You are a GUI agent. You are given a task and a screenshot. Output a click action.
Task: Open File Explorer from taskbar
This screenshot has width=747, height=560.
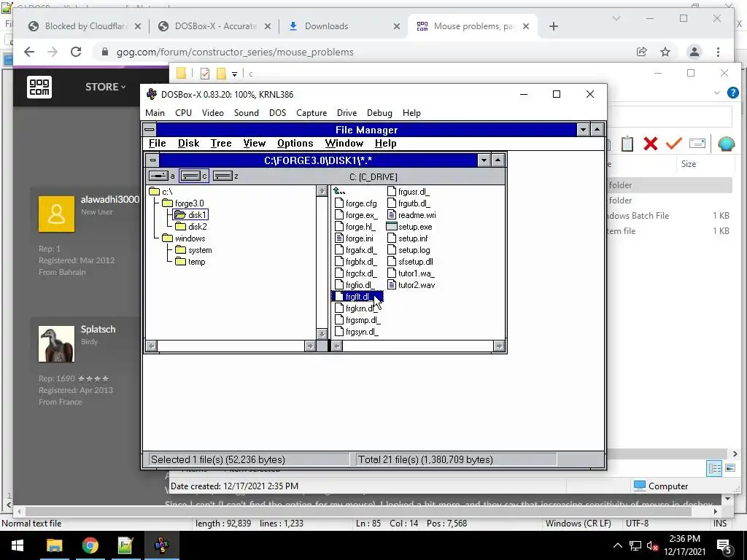(54, 545)
